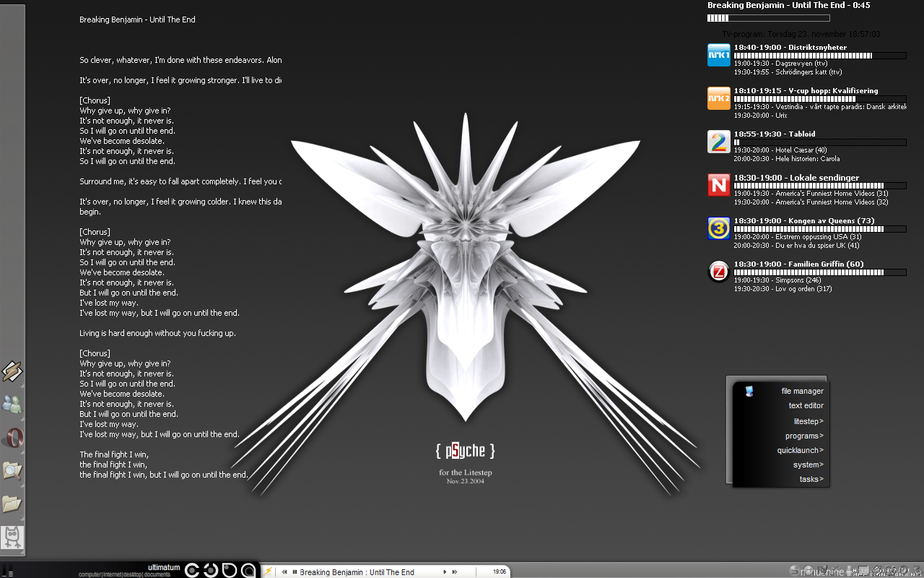Click the Distriktsnyheter progress bar

pyautogui.click(x=820, y=56)
